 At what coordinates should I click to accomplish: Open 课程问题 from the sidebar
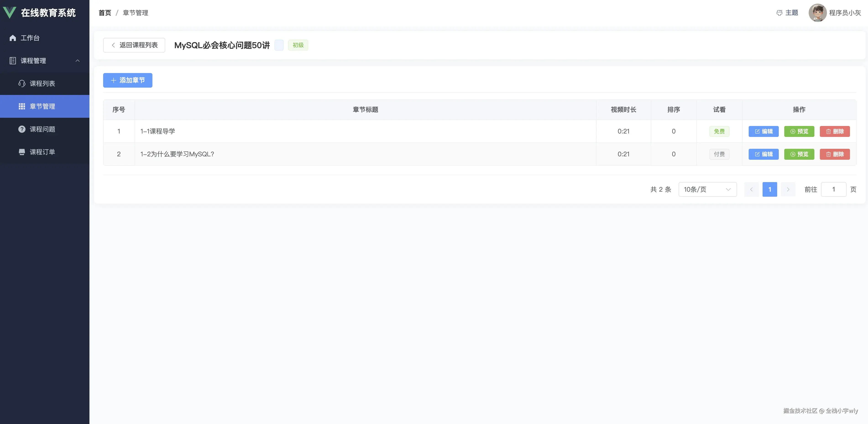42,129
